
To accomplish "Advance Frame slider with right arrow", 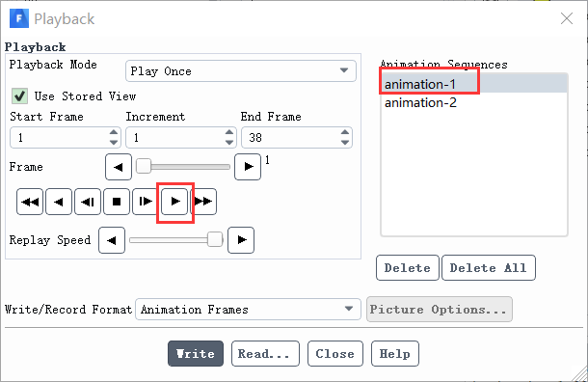I will (248, 167).
